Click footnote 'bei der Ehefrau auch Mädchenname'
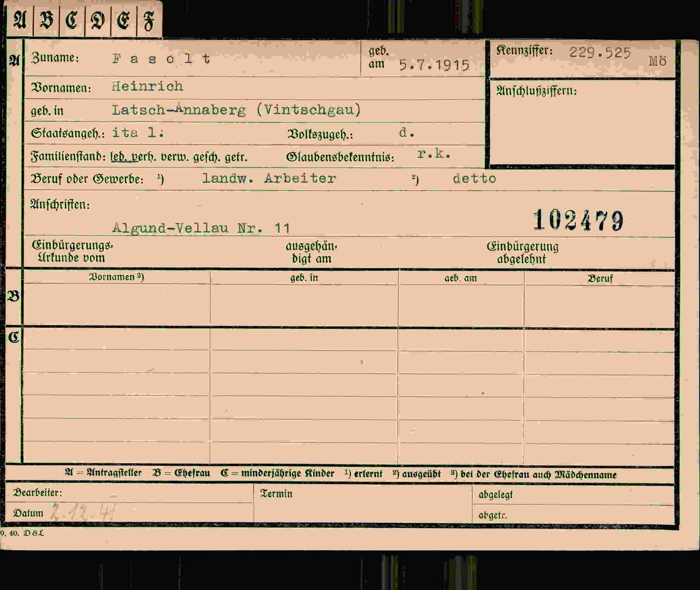Screen dimensions: 700x590 coord(539,475)
